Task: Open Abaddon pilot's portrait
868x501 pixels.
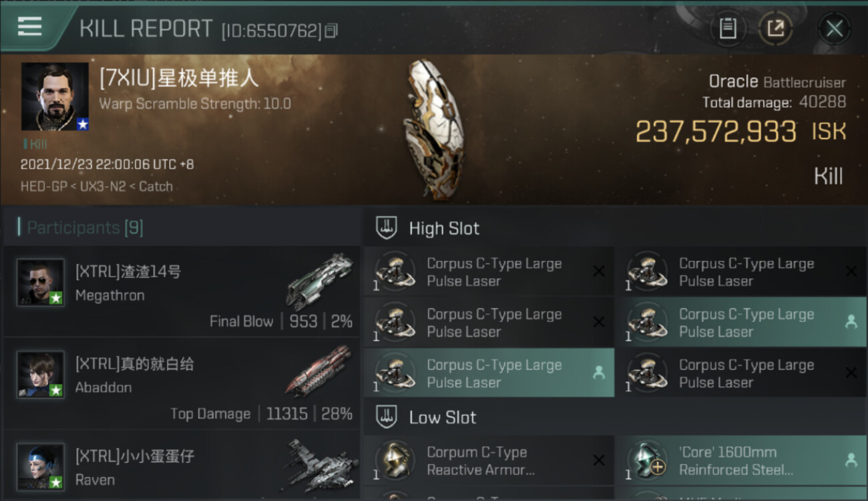Action: 41,375
